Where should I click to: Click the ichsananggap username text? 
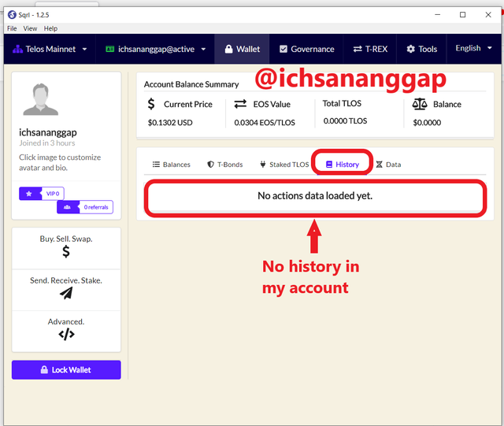[x=48, y=132]
